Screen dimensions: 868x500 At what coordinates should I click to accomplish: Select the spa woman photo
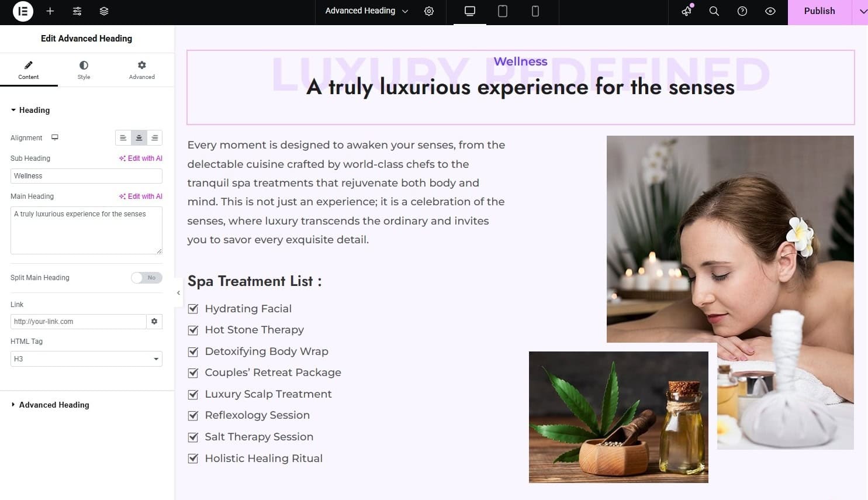(730, 239)
